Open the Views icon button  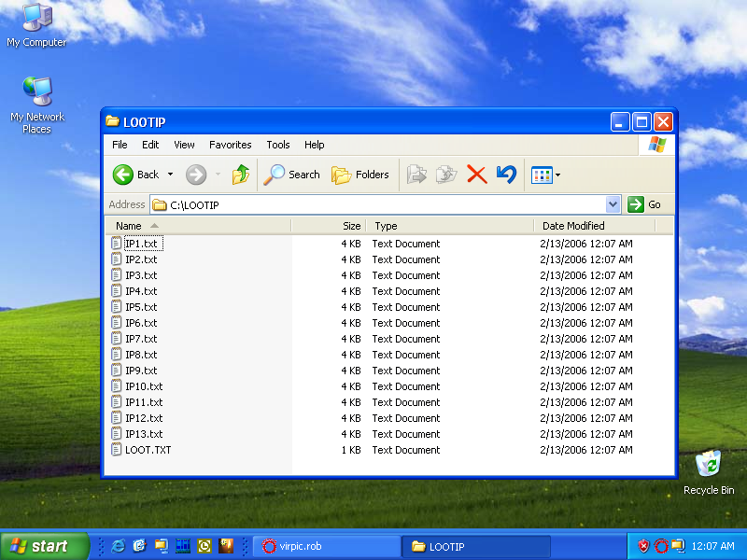tap(542, 175)
